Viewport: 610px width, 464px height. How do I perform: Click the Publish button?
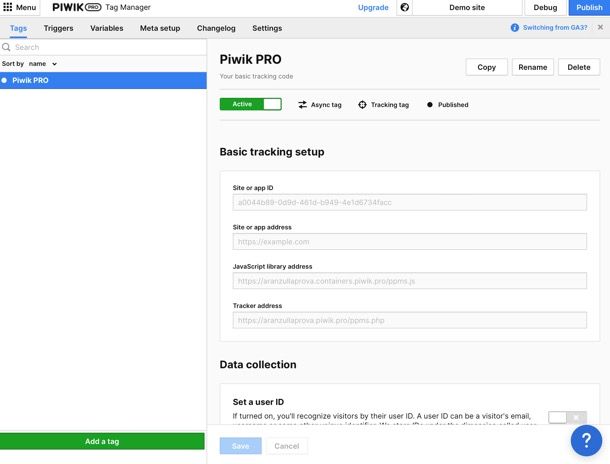(589, 7)
